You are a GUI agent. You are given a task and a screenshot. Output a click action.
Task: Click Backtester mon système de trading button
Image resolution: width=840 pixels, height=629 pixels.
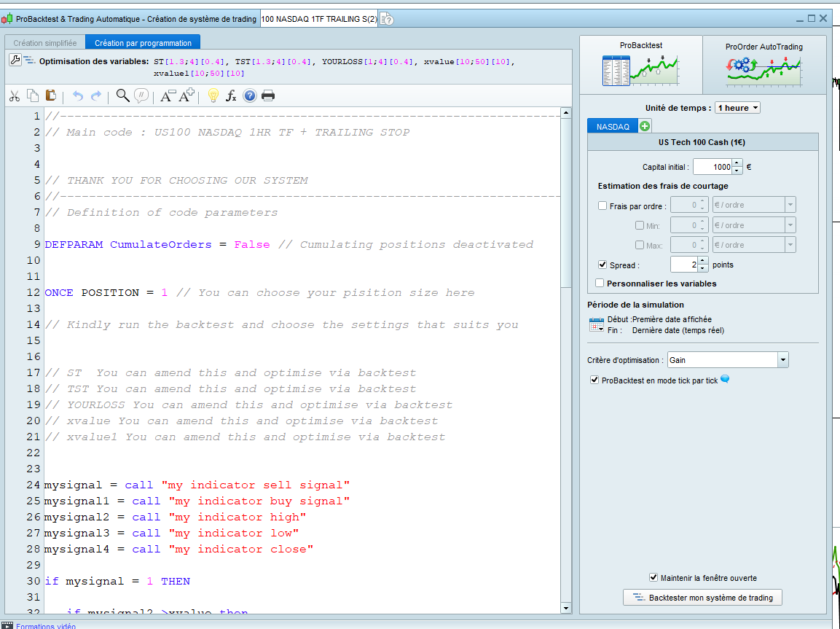pos(702,598)
